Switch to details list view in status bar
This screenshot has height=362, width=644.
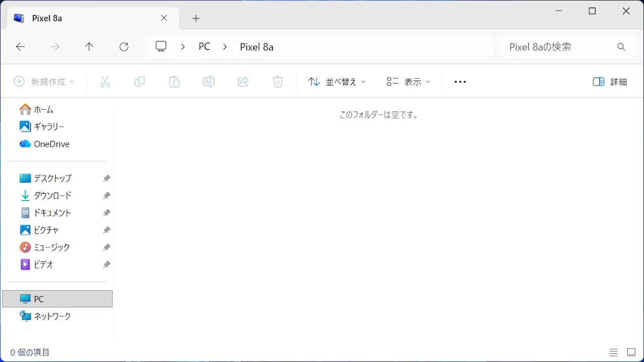coord(613,352)
